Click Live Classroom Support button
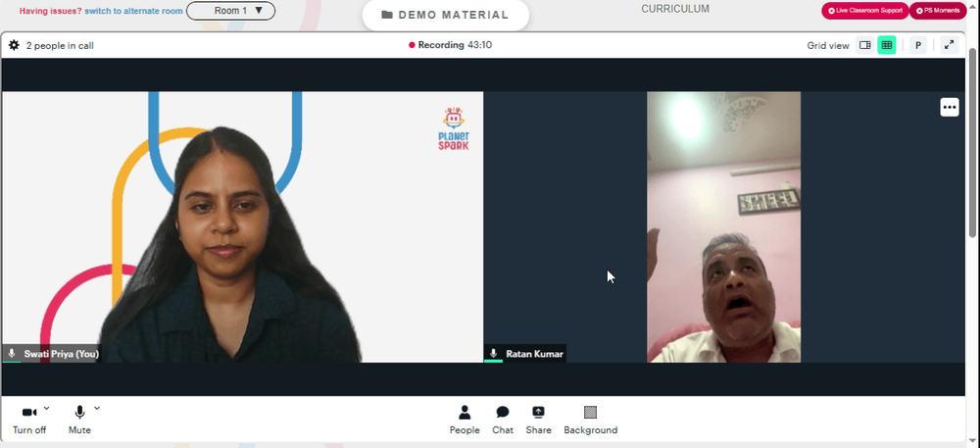This screenshot has height=448, width=980. [865, 11]
